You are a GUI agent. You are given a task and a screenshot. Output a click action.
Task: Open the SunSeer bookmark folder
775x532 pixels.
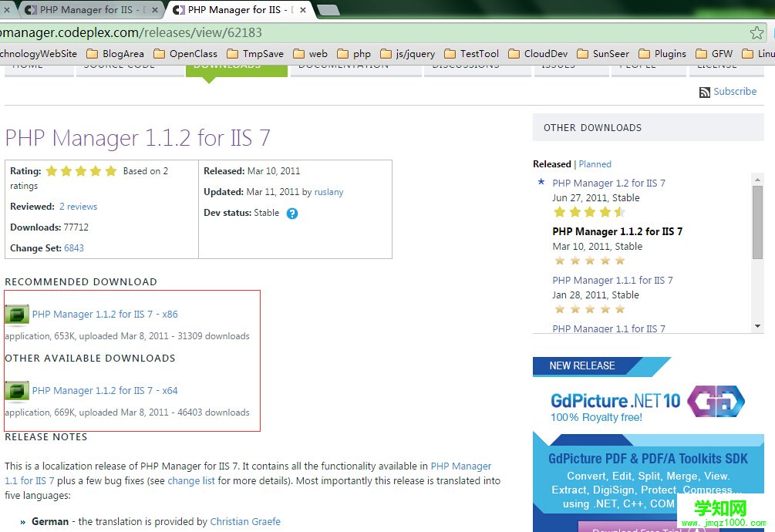(x=603, y=54)
